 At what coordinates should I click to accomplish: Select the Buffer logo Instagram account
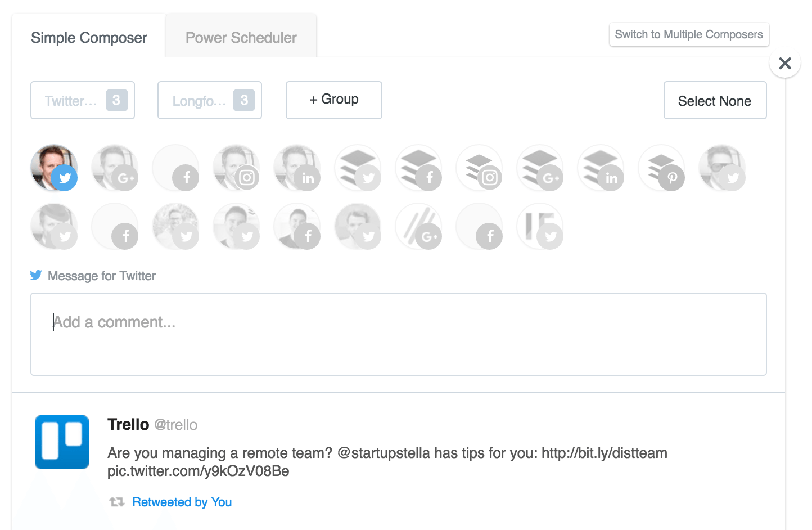(x=480, y=168)
